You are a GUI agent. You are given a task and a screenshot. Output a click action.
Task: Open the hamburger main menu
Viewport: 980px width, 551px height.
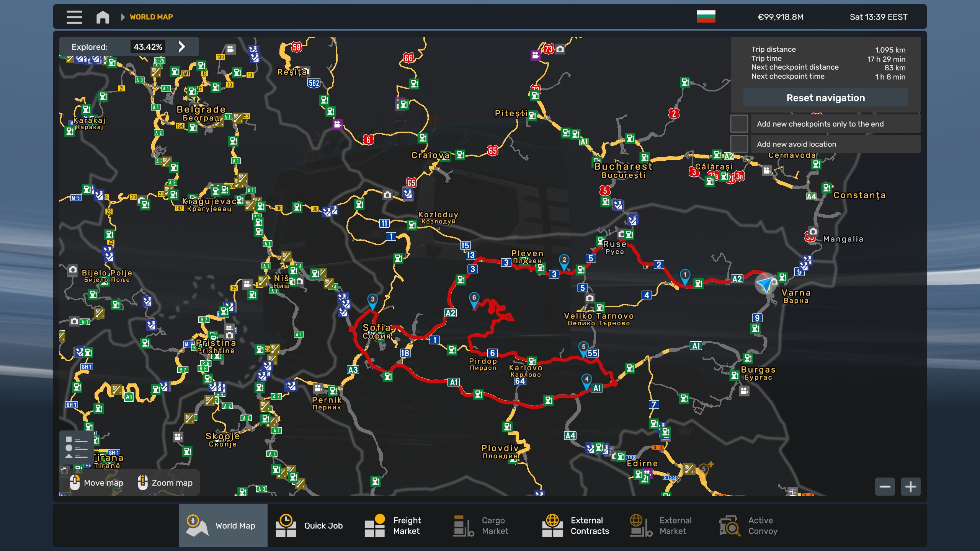pyautogui.click(x=74, y=17)
